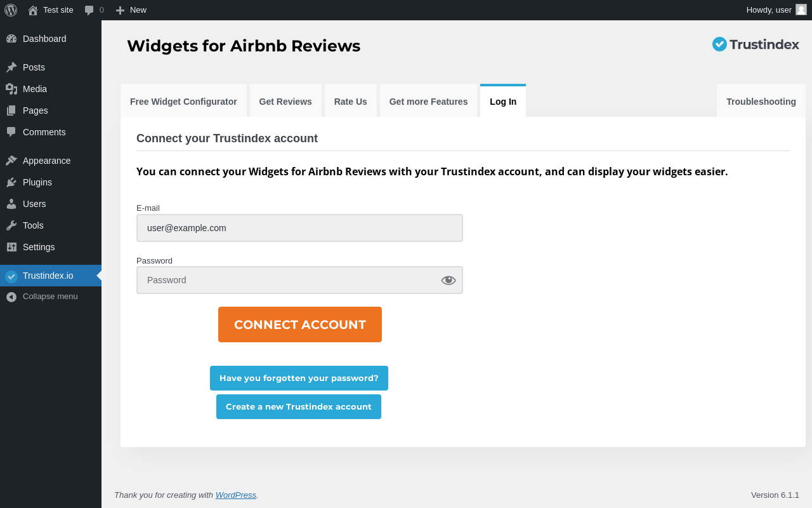Click the CONNECT ACCOUNT button
Viewport: 812px width, 508px height.
(300, 324)
